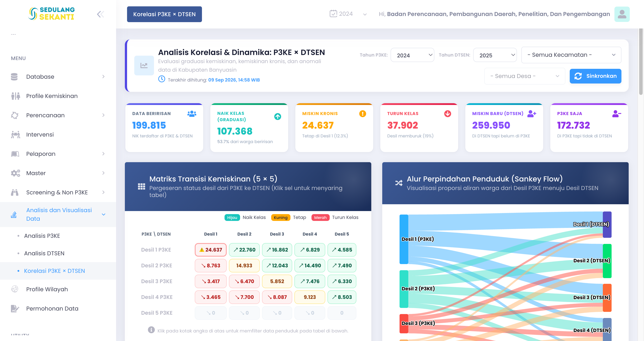Click the Desil 2 (DTSEN) green node
644x341 pixels.
point(607,261)
